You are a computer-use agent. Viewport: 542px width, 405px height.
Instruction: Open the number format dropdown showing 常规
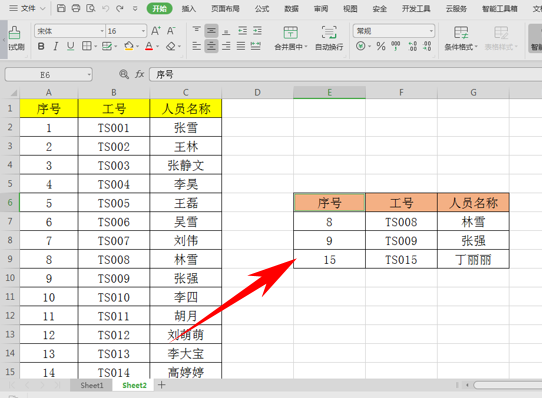(394, 31)
